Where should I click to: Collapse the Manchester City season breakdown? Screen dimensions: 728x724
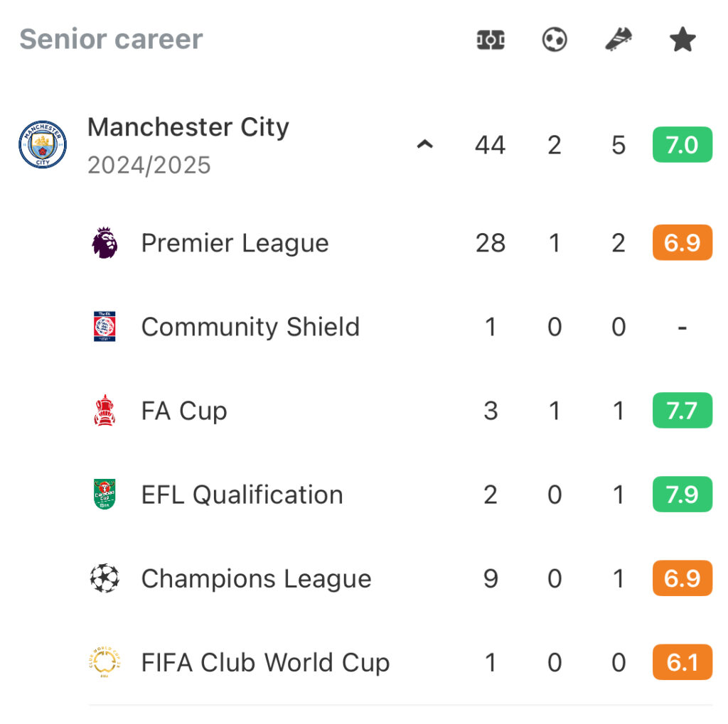425,144
